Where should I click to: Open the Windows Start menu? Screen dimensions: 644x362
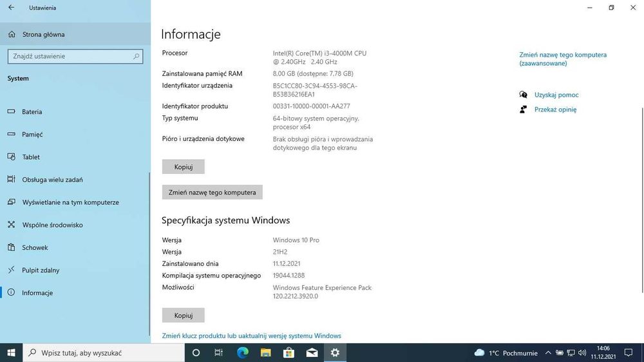tap(11, 352)
